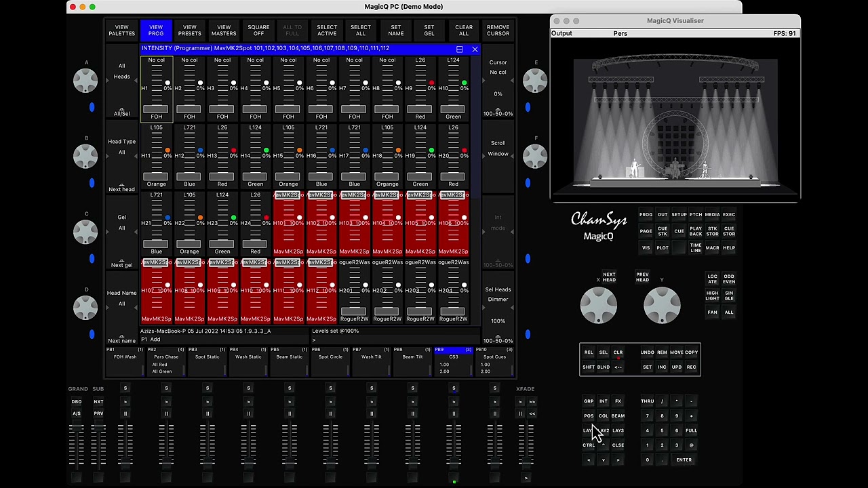
Task: Switch to VIEW PALETTES
Action: [x=121, y=30]
